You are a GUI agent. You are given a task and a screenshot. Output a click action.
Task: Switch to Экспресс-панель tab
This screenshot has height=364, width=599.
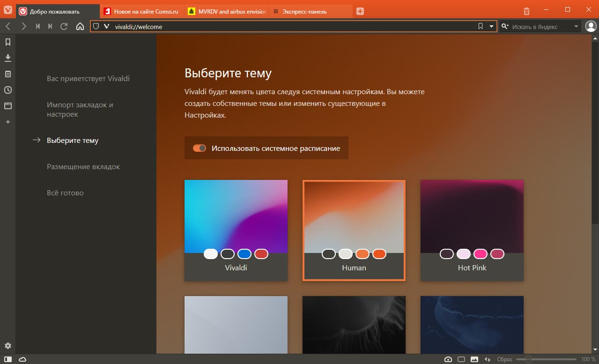(311, 11)
